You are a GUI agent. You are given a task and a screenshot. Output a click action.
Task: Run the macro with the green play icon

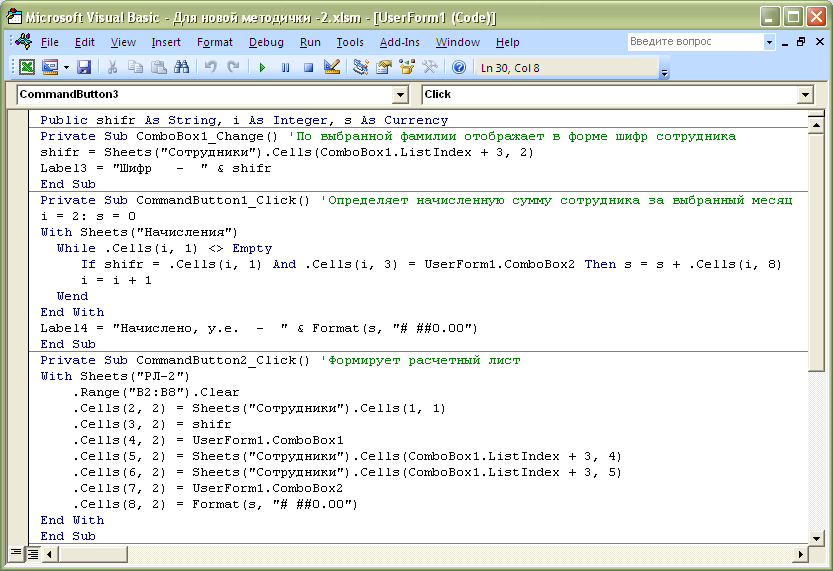(262, 67)
